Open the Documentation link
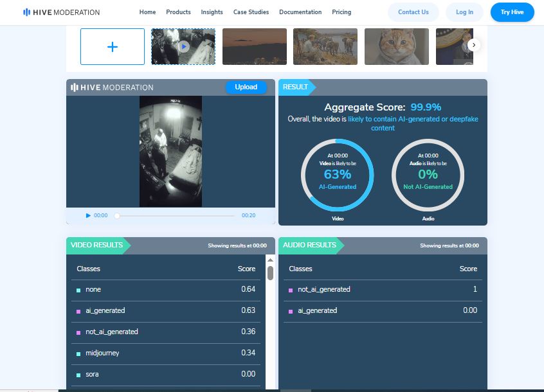 (x=300, y=12)
